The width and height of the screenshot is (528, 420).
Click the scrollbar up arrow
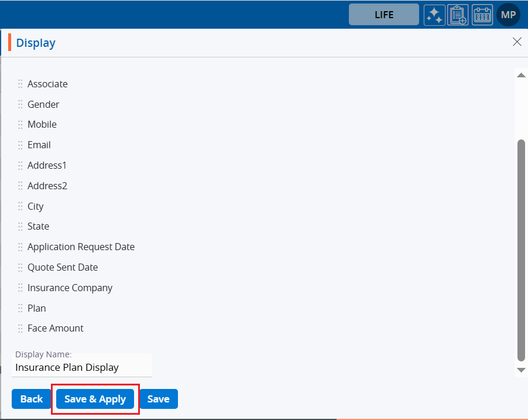pos(521,74)
